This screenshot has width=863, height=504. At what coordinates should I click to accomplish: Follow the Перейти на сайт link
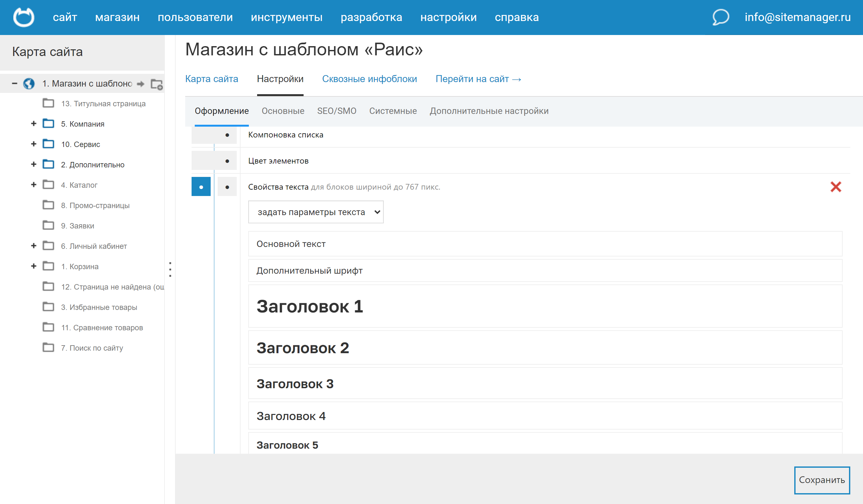click(x=478, y=79)
